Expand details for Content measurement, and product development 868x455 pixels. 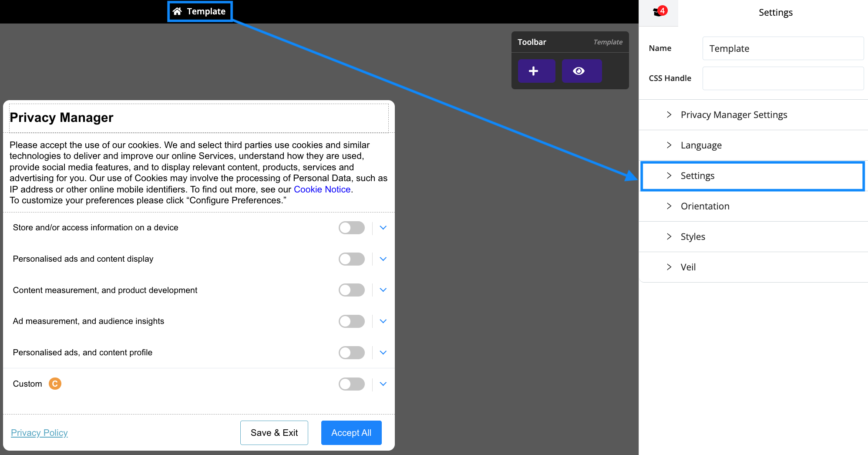click(383, 290)
